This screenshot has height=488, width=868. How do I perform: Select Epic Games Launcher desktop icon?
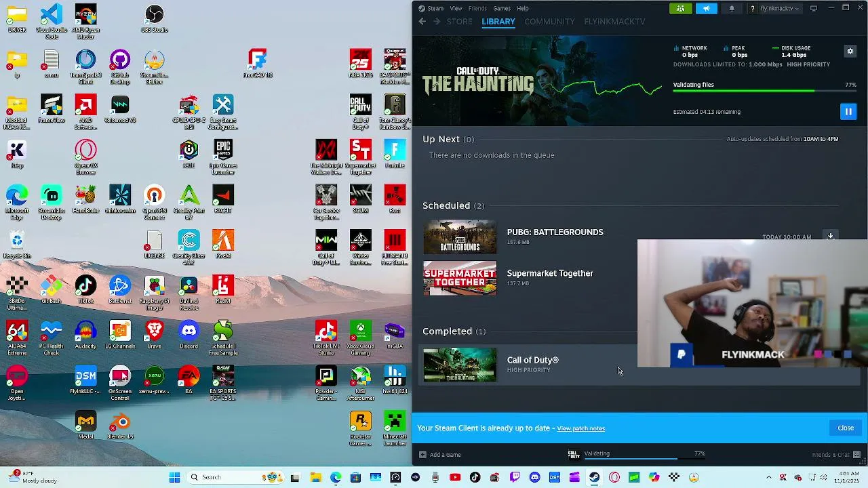[223, 157]
